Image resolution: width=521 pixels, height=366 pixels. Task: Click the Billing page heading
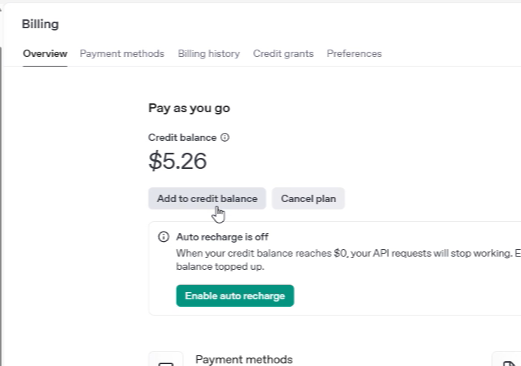coord(40,24)
